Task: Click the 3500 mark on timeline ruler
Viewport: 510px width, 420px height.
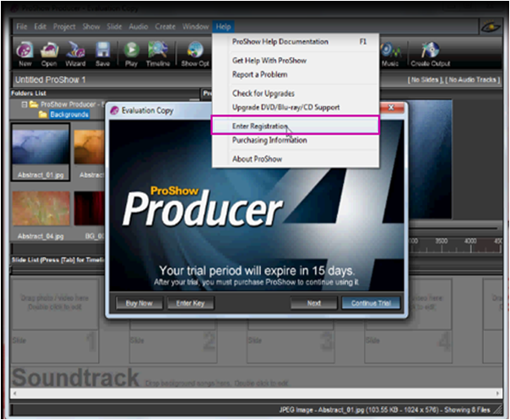Action: 441,241
